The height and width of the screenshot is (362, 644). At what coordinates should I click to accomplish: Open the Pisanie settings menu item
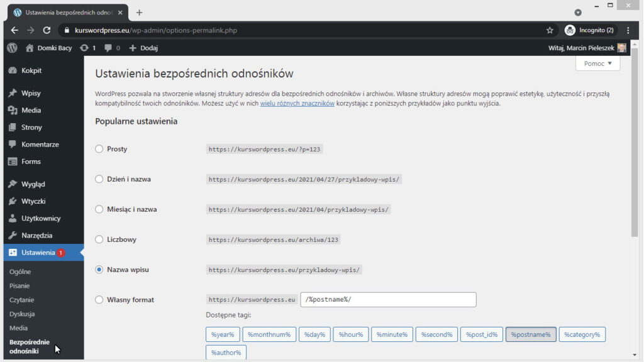(19, 285)
